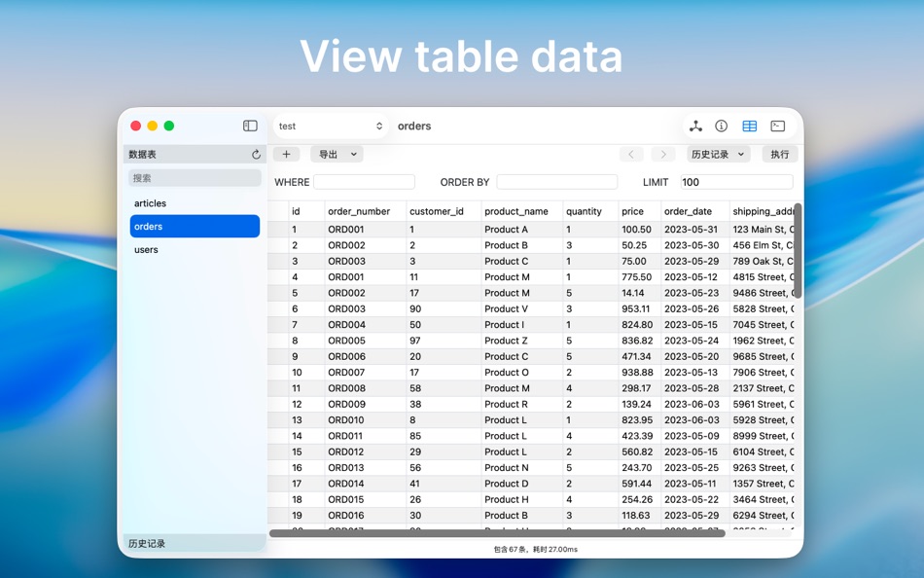Viewport: 924px width, 578px height.
Task: Refresh the 数据表 table list
Action: point(255,154)
